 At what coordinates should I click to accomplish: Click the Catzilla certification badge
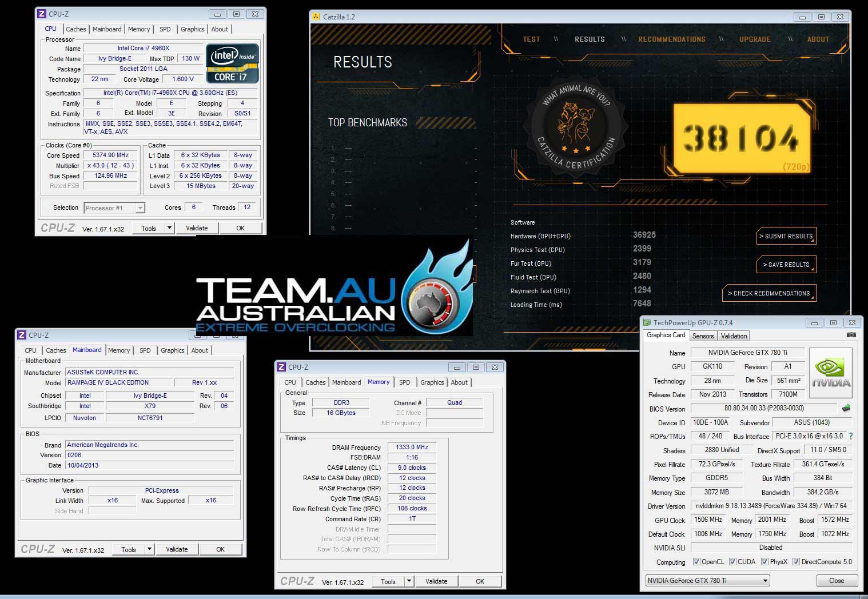click(x=576, y=128)
